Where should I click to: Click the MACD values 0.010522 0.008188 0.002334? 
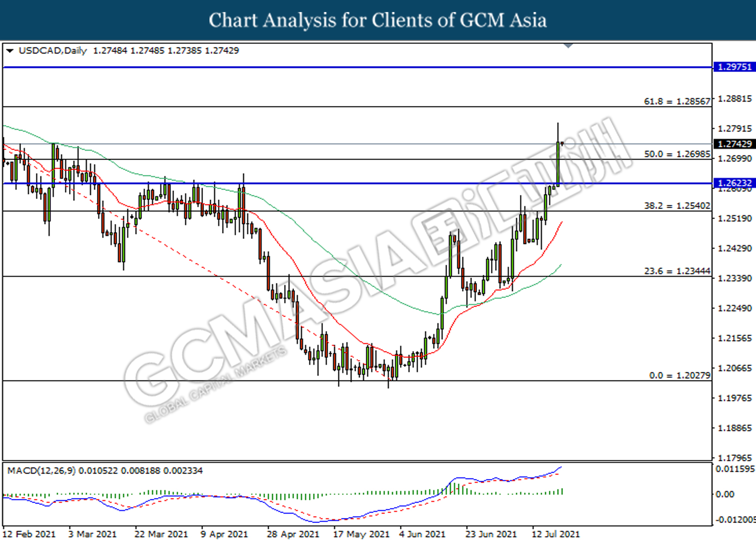click(140, 470)
